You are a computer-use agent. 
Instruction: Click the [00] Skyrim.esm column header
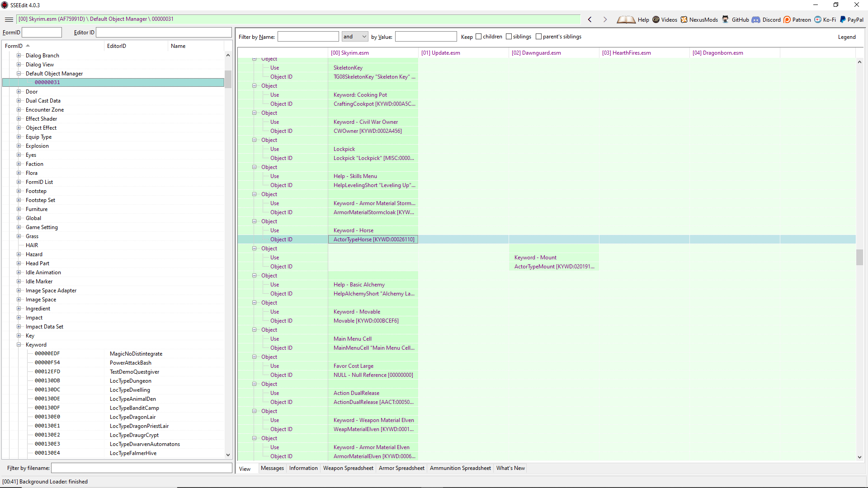(373, 53)
